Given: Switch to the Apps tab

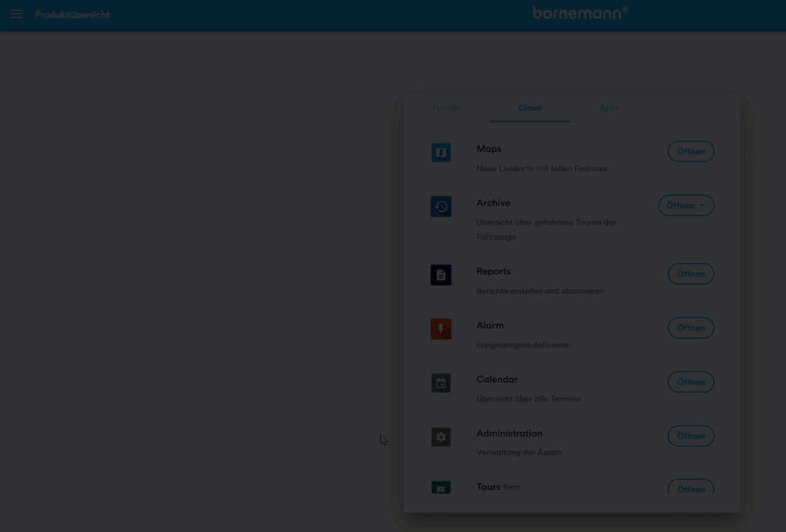Looking at the screenshot, I should [609, 108].
